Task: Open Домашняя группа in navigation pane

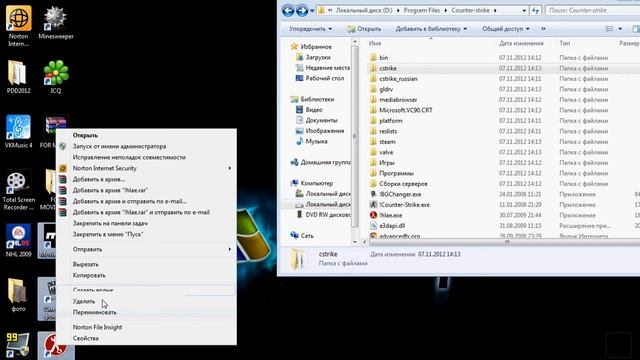Action: [320, 162]
